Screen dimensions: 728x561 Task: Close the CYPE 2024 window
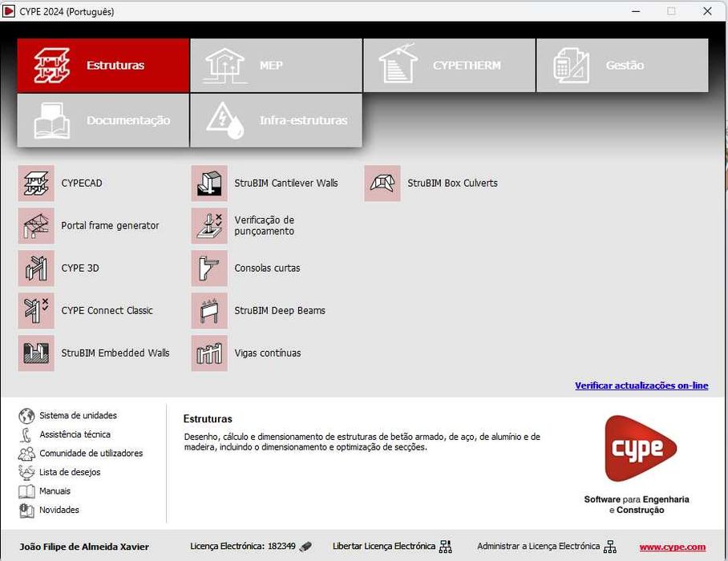tap(707, 11)
